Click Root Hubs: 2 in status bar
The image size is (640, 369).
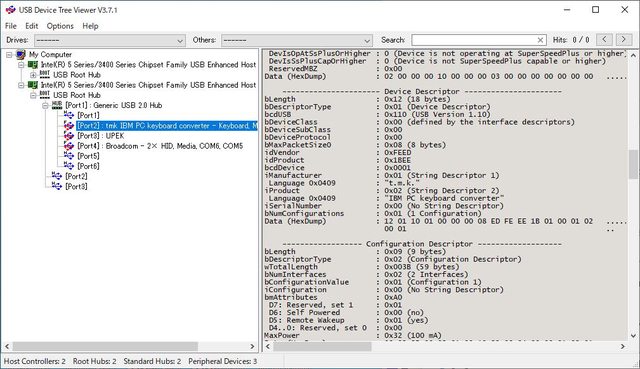(x=94, y=361)
